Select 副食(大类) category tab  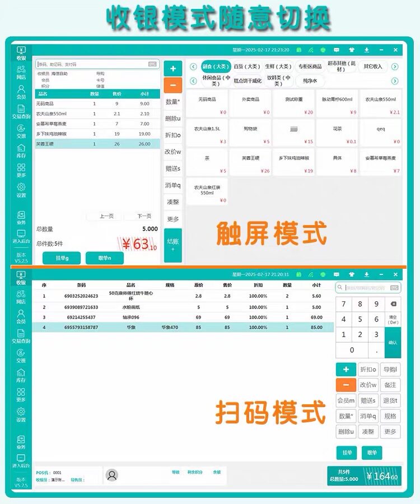[x=216, y=67]
